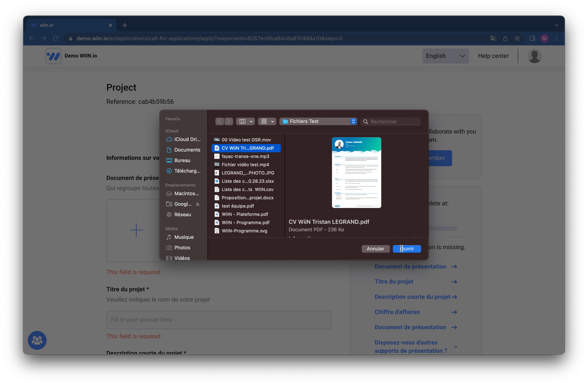Select WIIN-Programme.svg file
Viewport: 588px width, 385px height.
click(x=246, y=231)
